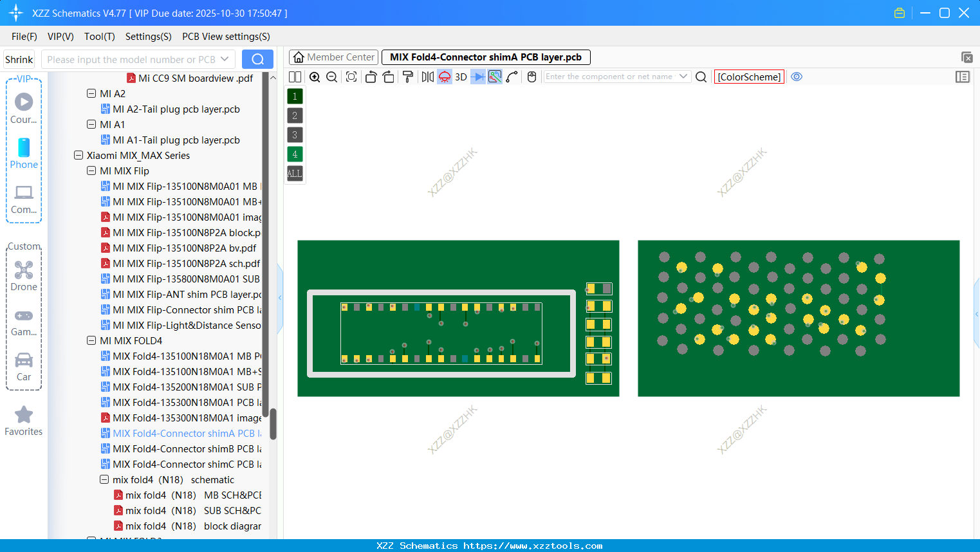Collapse the mix fold4 (N18) schematic node

pyautogui.click(x=104, y=479)
